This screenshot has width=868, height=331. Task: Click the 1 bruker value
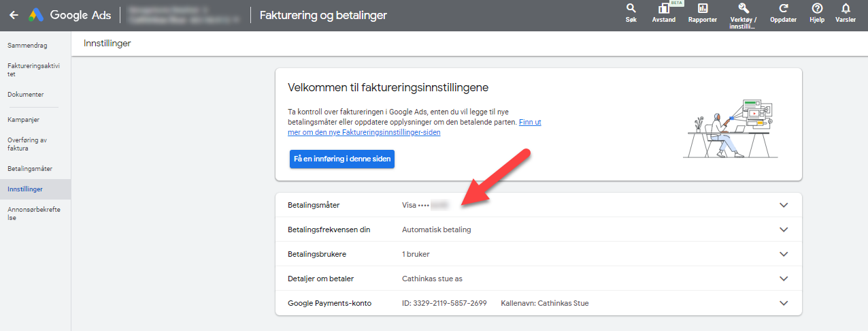[416, 254]
